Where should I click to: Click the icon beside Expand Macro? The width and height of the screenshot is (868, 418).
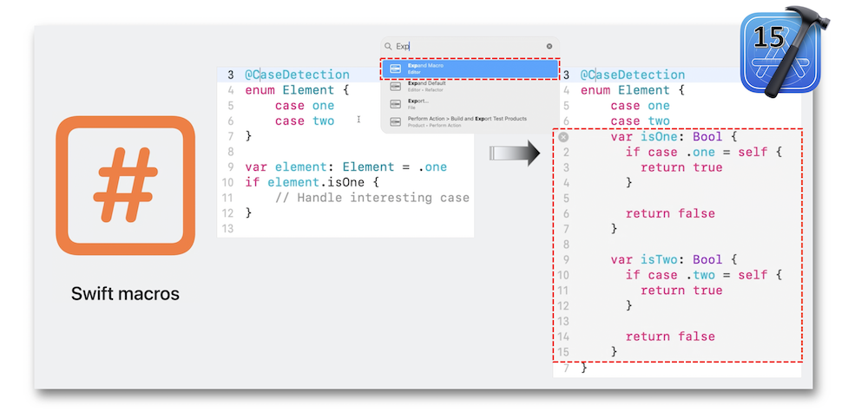(395, 69)
